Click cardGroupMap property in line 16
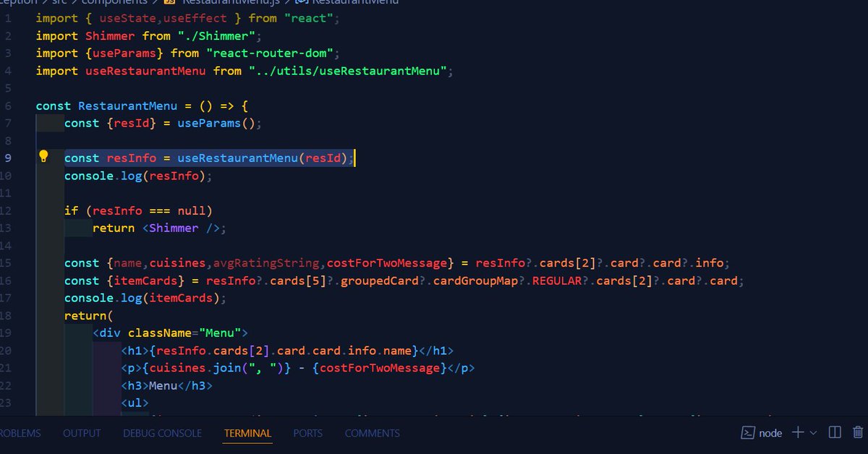The width and height of the screenshot is (868, 454). coord(475,280)
